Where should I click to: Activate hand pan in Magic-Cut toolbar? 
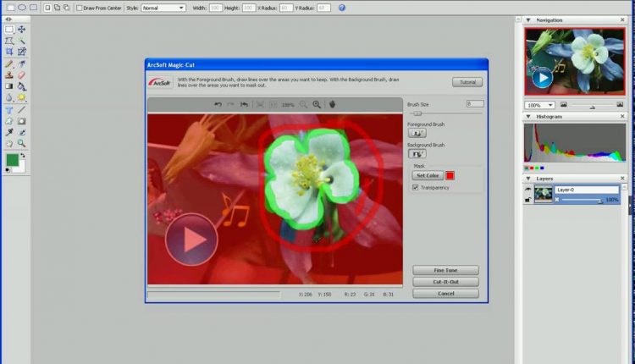tap(332, 104)
